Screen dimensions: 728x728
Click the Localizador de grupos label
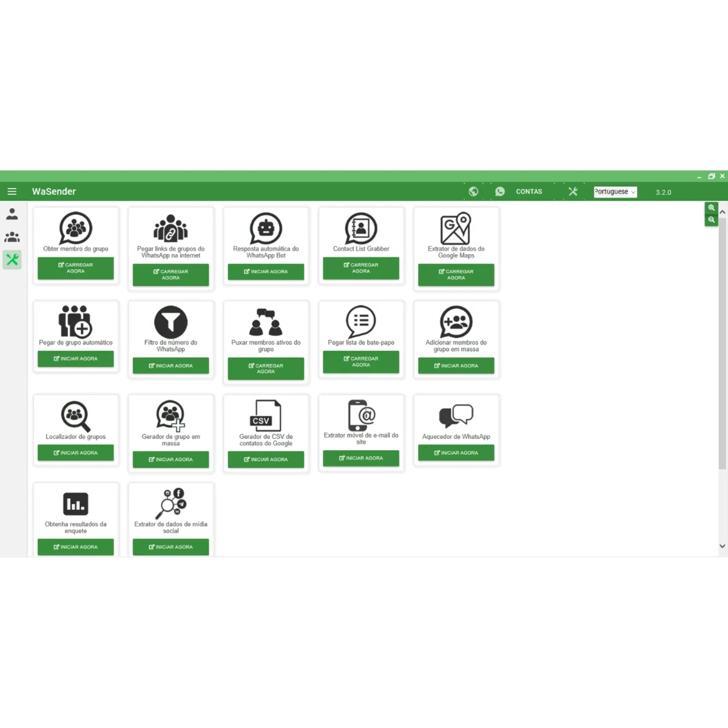76,437
